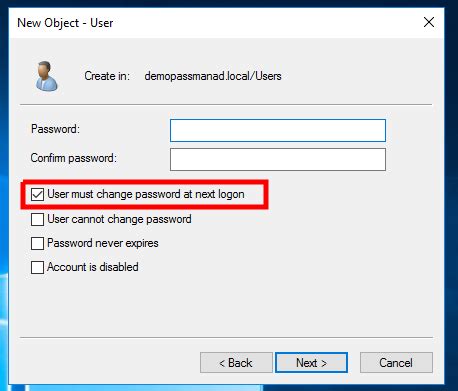Click the Confirm password: label text
Viewport: 458px width, 391px height.
pyautogui.click(x=74, y=158)
